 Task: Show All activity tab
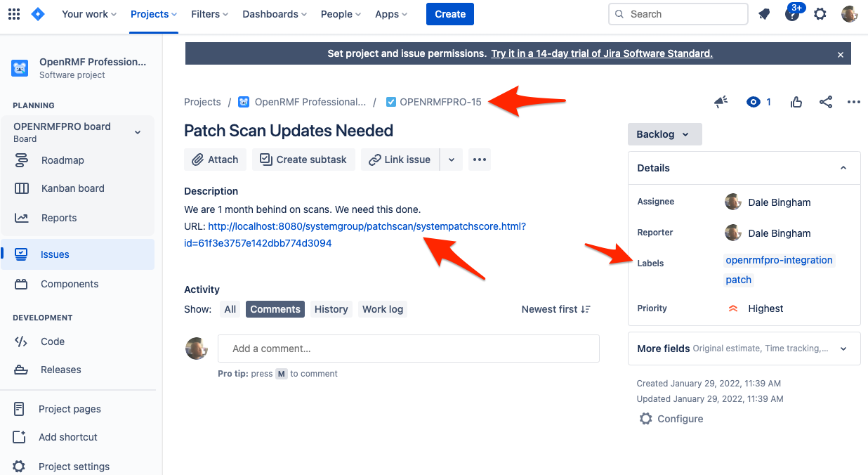[x=230, y=309]
